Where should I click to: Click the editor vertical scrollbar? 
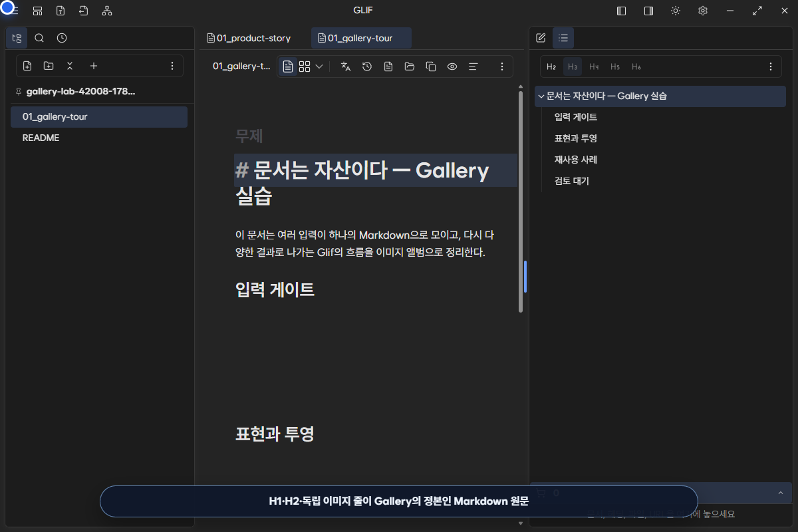tap(521, 201)
